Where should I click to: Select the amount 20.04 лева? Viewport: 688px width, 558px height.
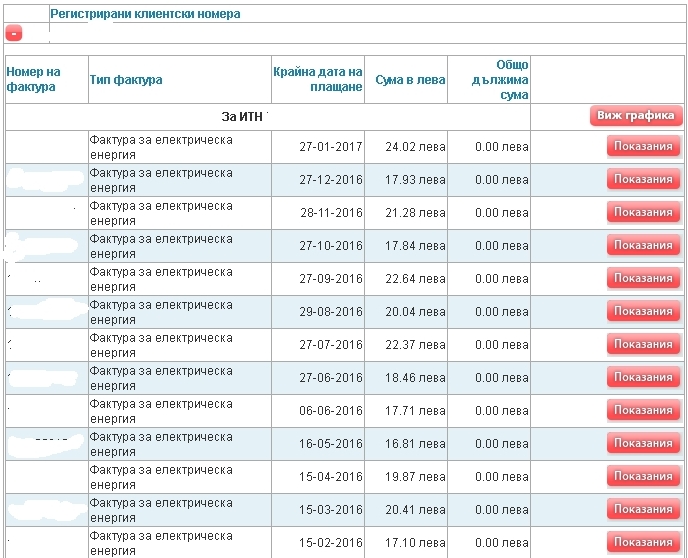coord(416,312)
